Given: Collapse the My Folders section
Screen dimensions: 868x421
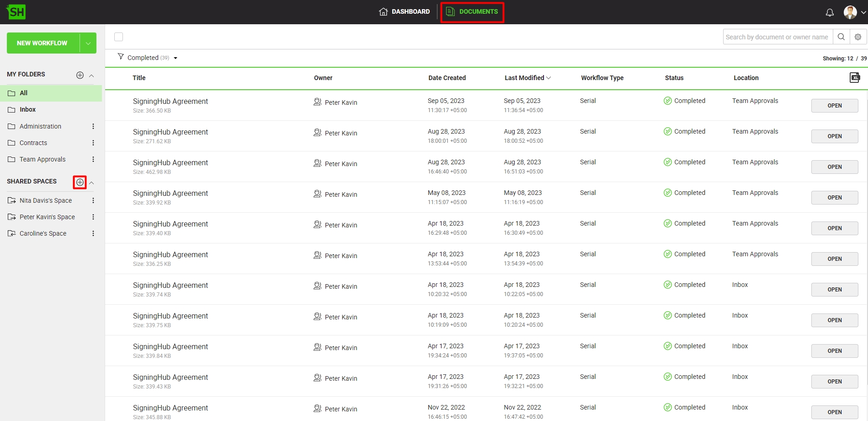Looking at the screenshot, I should click(x=91, y=76).
